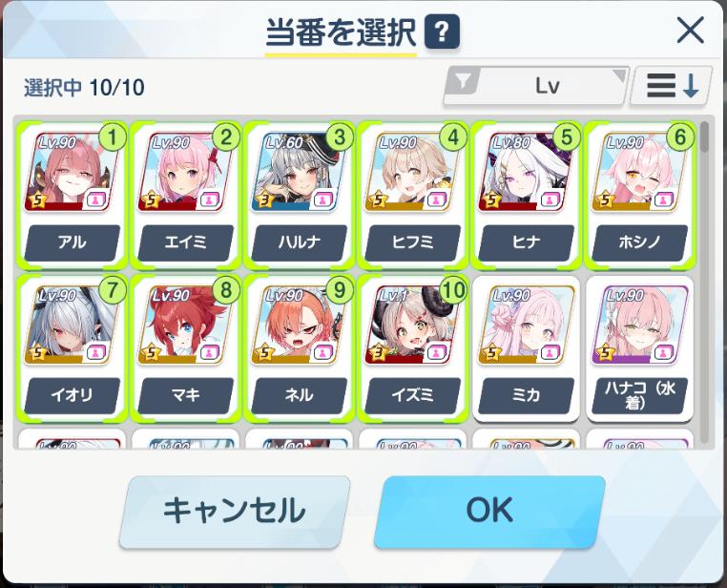Click the pink profile icon on アル

97,199
